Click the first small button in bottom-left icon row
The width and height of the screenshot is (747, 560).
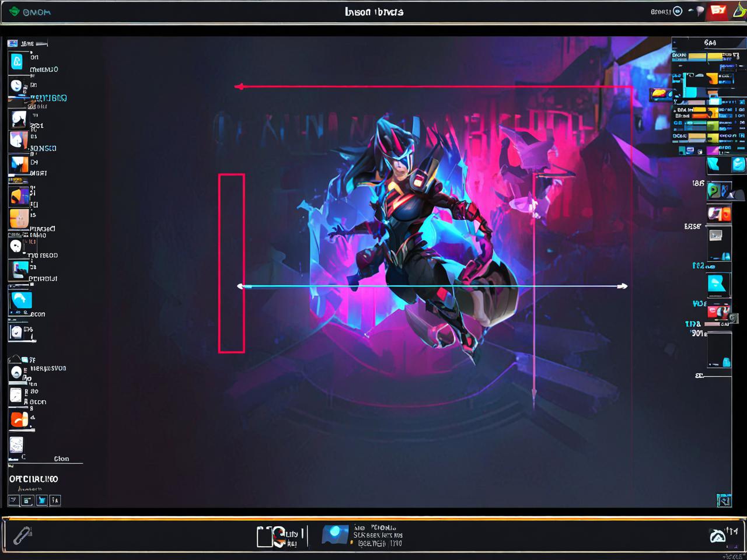tap(13, 500)
